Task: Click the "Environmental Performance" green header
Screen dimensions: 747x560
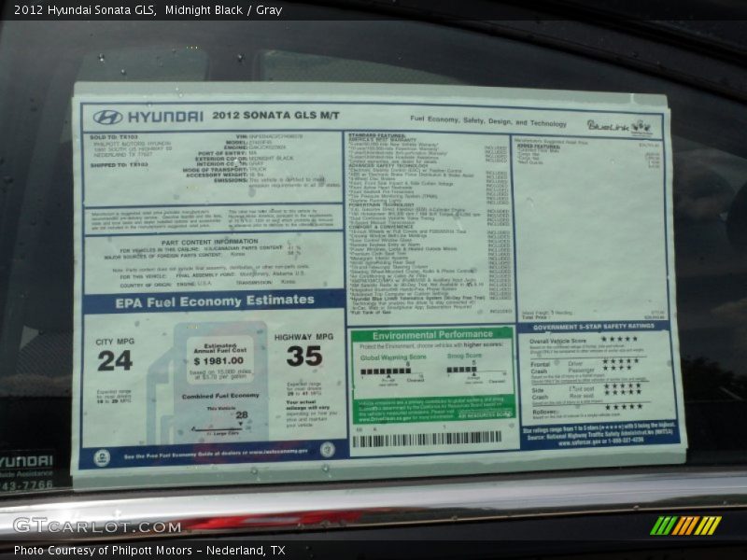Action: (432, 335)
